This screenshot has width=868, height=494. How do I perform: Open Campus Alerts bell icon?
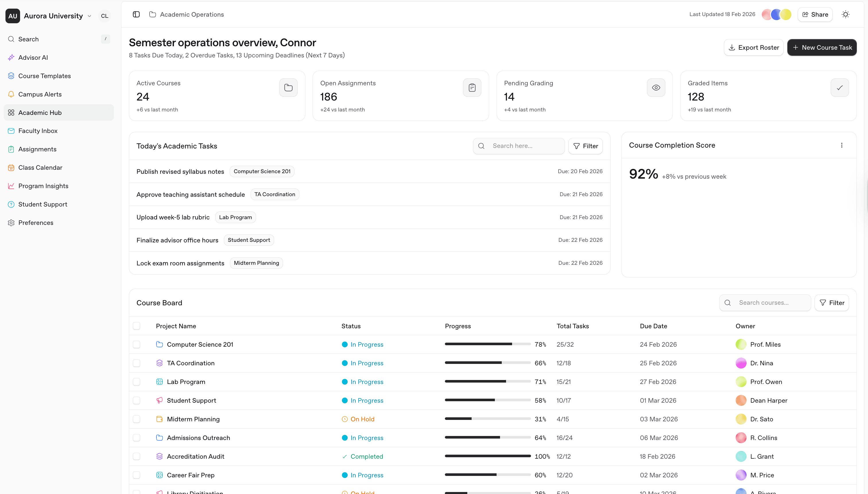pyautogui.click(x=11, y=94)
